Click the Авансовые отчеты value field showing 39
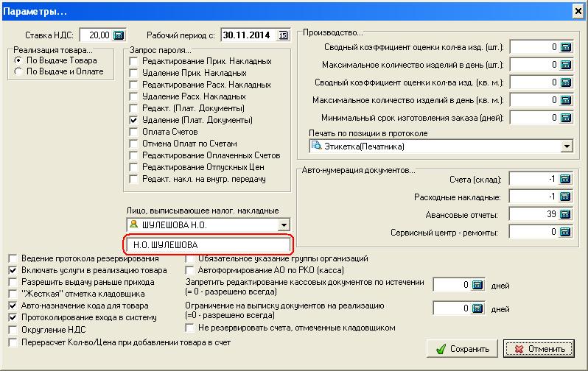 point(533,214)
